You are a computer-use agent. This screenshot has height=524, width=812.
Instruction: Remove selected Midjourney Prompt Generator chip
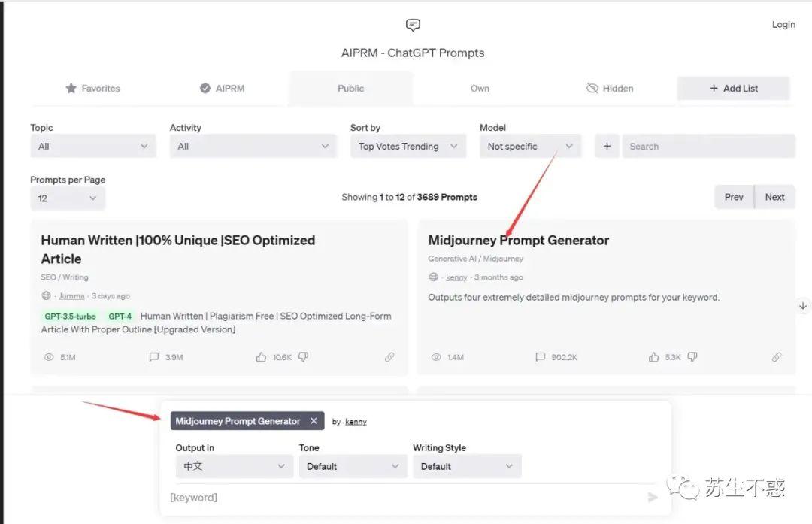(314, 421)
